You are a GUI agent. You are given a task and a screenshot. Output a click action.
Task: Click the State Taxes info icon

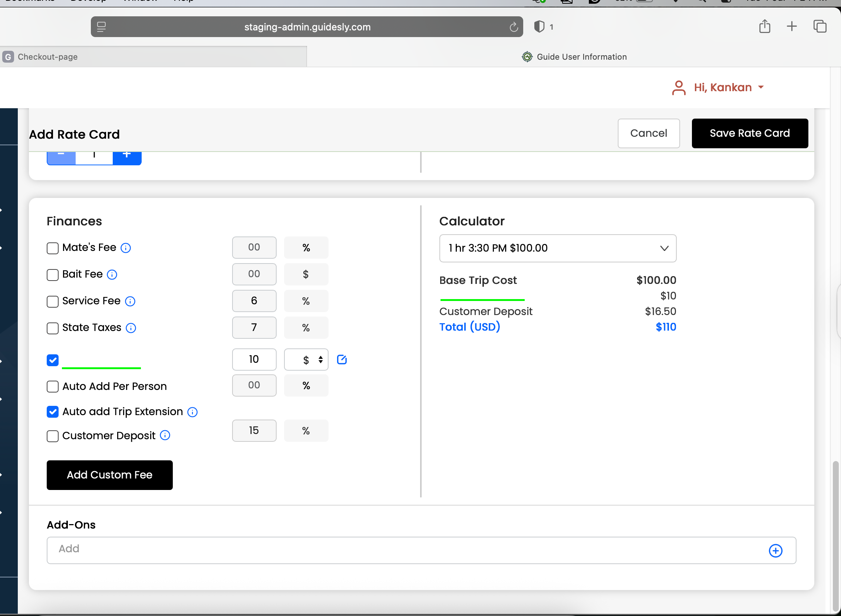coord(131,328)
